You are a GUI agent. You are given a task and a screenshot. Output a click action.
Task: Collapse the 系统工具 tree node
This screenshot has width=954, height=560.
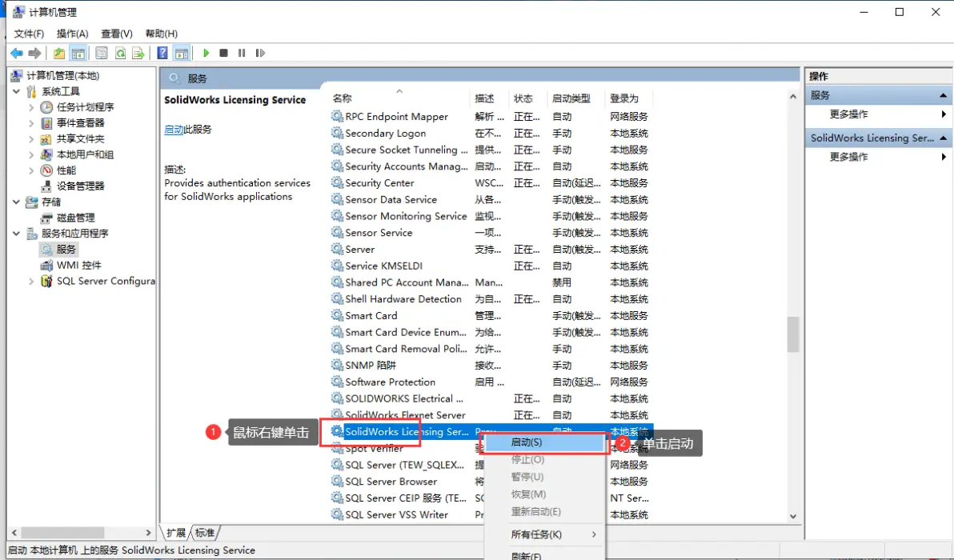point(17,91)
